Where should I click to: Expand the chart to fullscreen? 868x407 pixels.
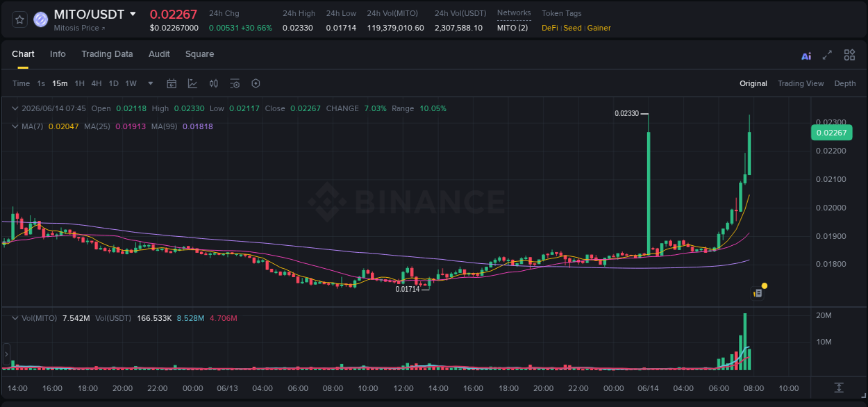pos(827,55)
